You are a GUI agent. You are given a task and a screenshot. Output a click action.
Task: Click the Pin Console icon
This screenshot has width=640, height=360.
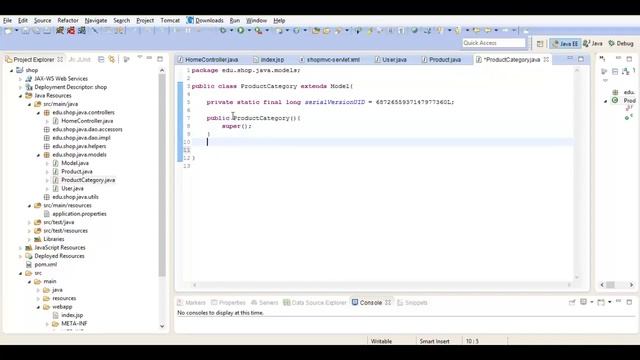tap(572, 302)
